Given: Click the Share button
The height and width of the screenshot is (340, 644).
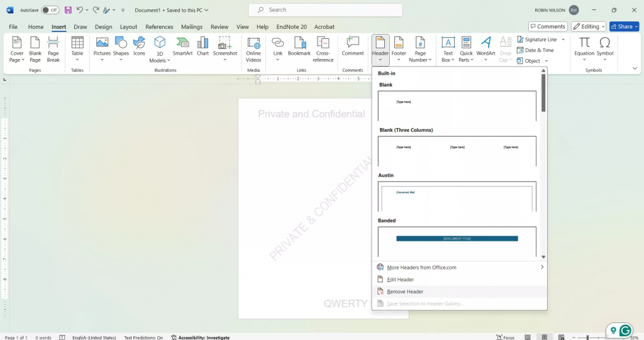Looking at the screenshot, I should (624, 26).
